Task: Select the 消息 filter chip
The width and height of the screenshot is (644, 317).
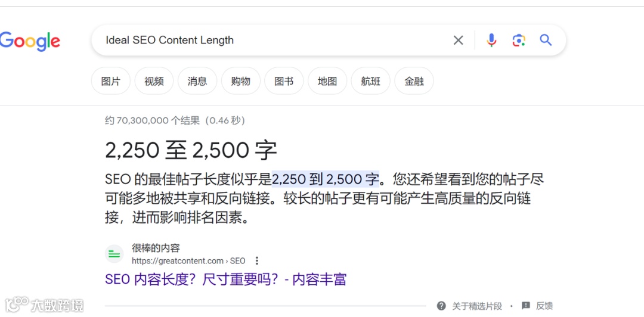Action: point(197,81)
